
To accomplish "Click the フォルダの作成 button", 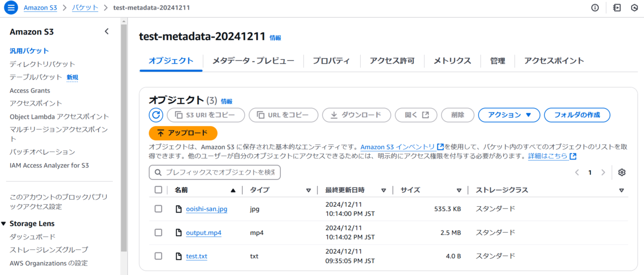I will click(577, 115).
